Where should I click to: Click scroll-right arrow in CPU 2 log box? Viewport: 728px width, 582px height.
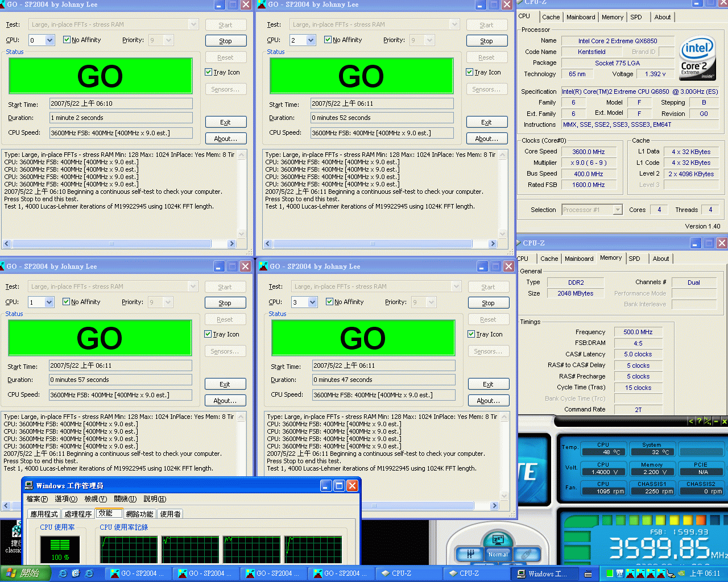pos(493,244)
